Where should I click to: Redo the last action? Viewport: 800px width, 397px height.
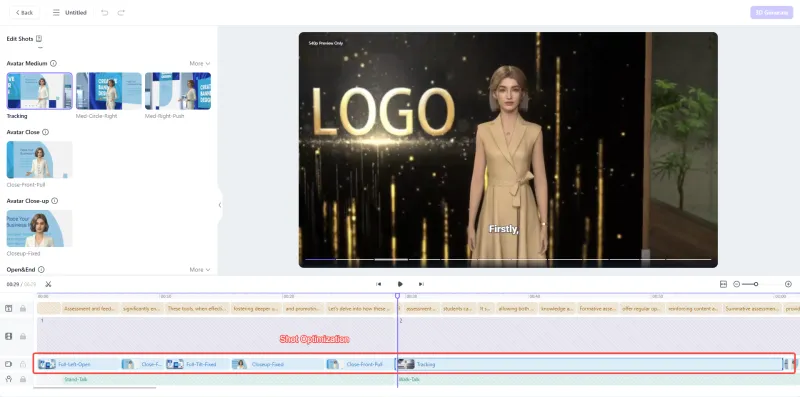[x=121, y=12]
